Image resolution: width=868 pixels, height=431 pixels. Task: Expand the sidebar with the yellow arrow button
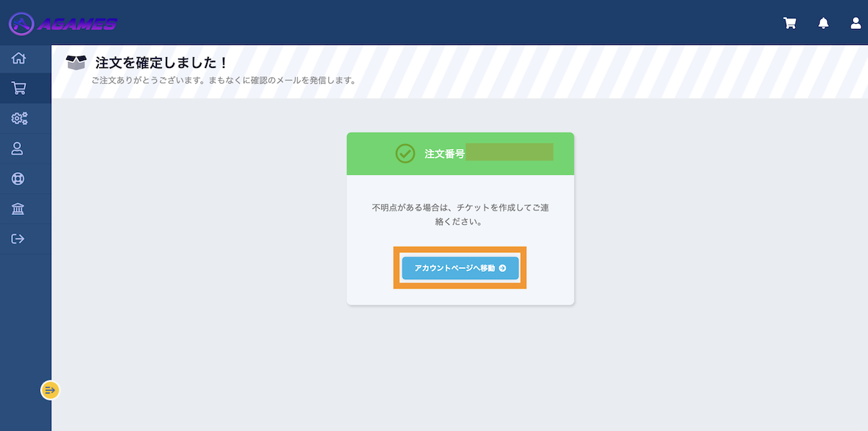48,390
